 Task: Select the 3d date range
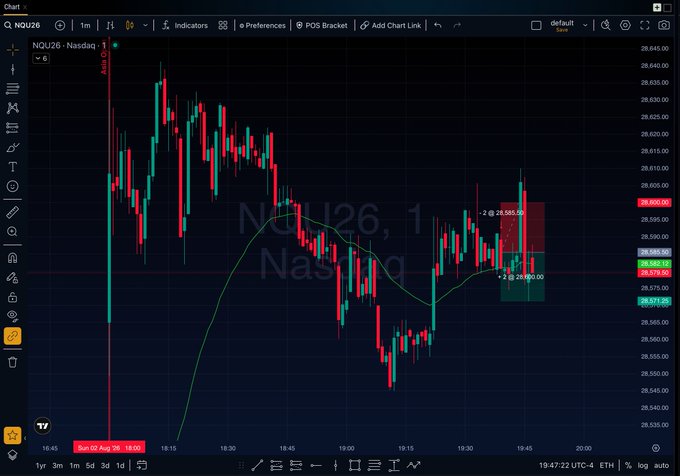(x=105, y=465)
